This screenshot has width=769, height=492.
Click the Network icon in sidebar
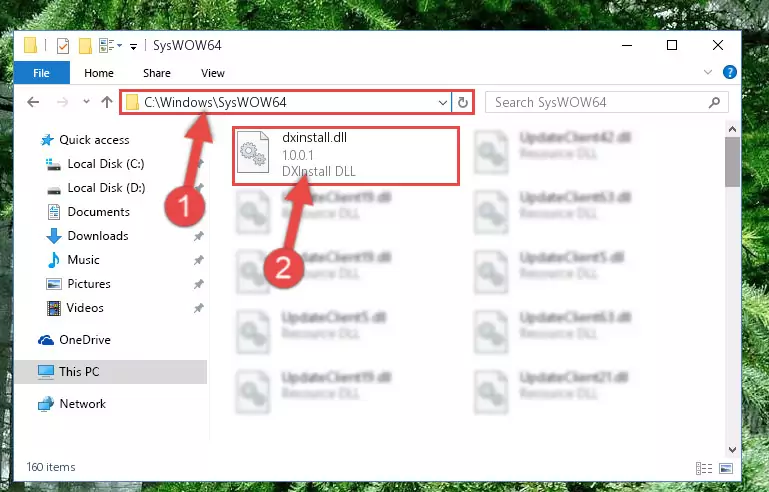46,404
